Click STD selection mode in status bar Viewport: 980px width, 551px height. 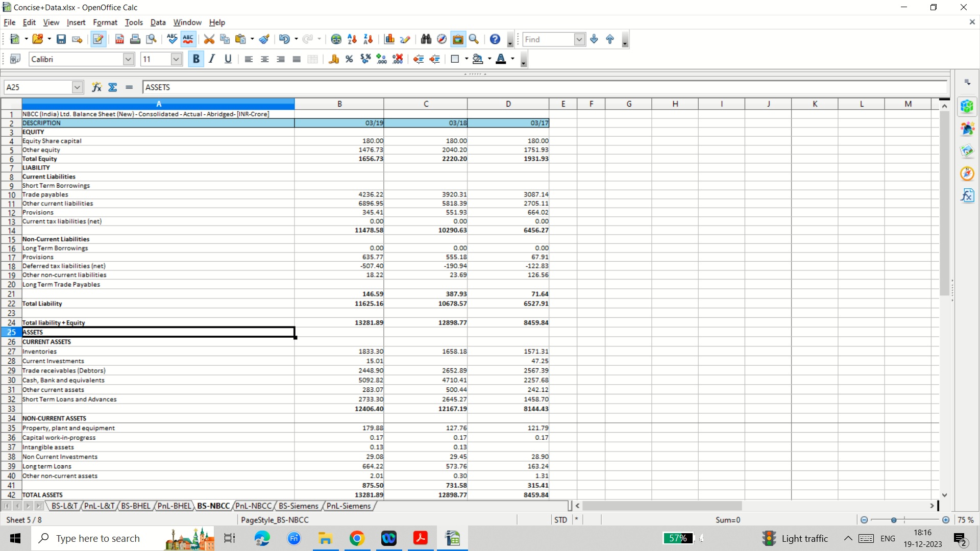pos(560,520)
